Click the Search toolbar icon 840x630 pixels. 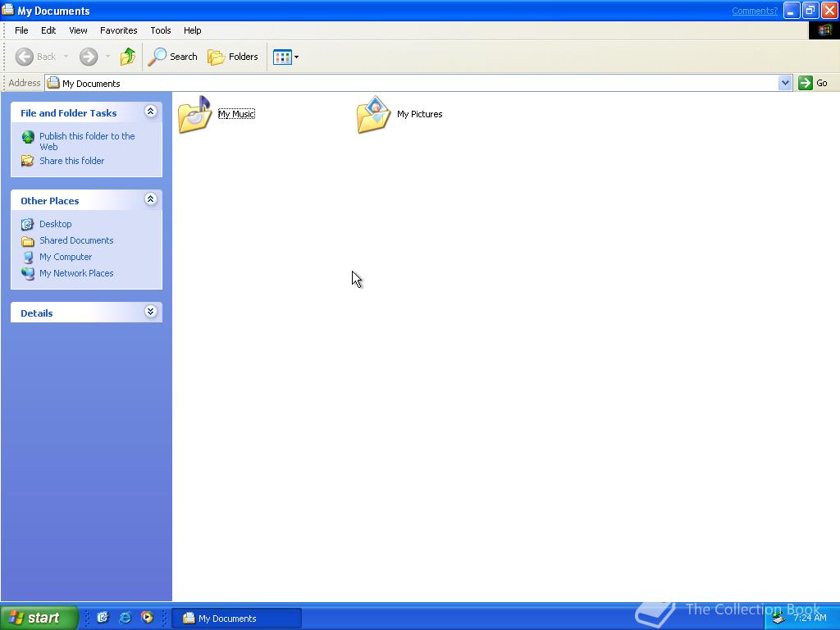point(172,57)
